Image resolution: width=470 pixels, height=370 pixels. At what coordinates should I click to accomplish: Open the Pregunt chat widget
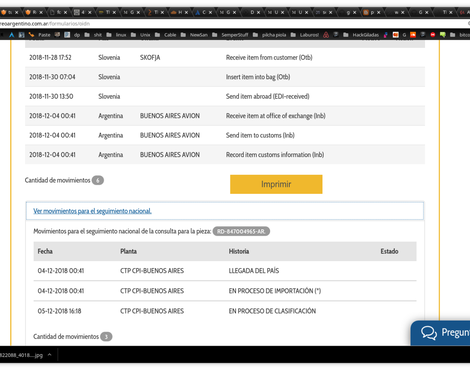pos(441,333)
